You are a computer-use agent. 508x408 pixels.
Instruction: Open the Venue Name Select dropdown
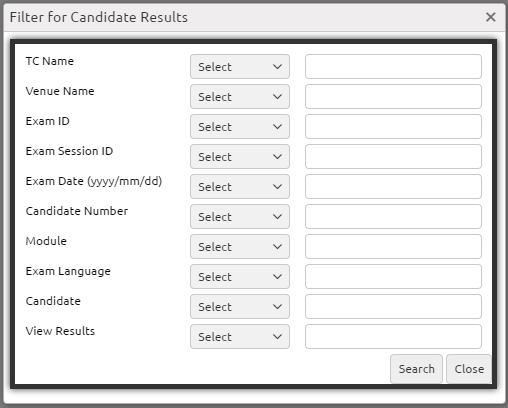tap(240, 97)
